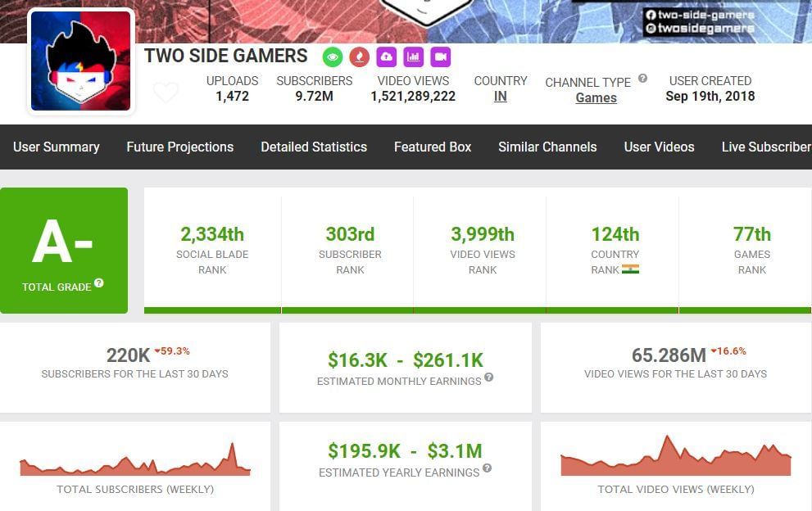Screen dimensions: 812x511
Task: Open the Detailed Statistics tab
Action: point(314,147)
